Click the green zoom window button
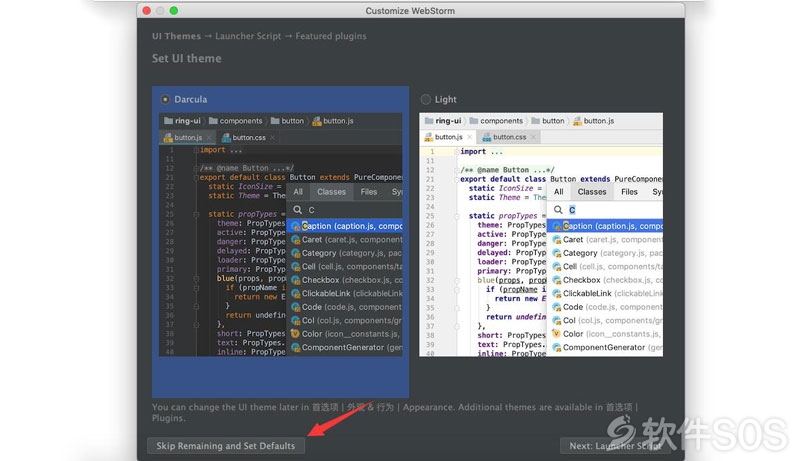This screenshot has height=461, width=800. coord(174,11)
